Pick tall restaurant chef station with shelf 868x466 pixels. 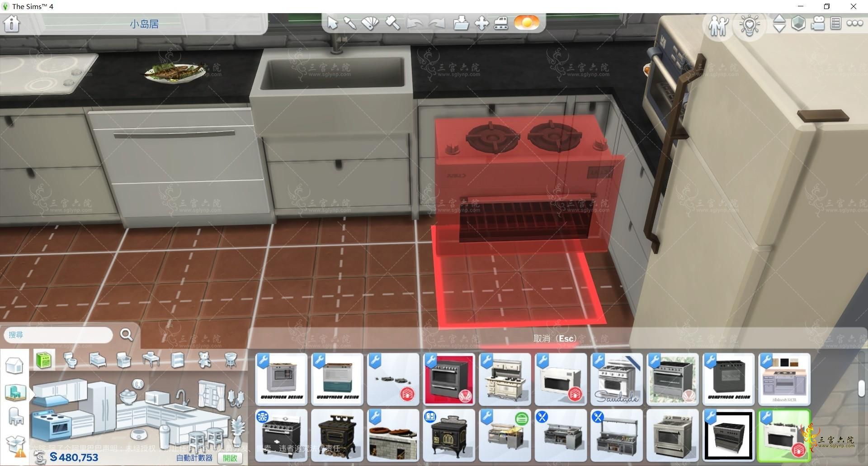(x=617, y=435)
